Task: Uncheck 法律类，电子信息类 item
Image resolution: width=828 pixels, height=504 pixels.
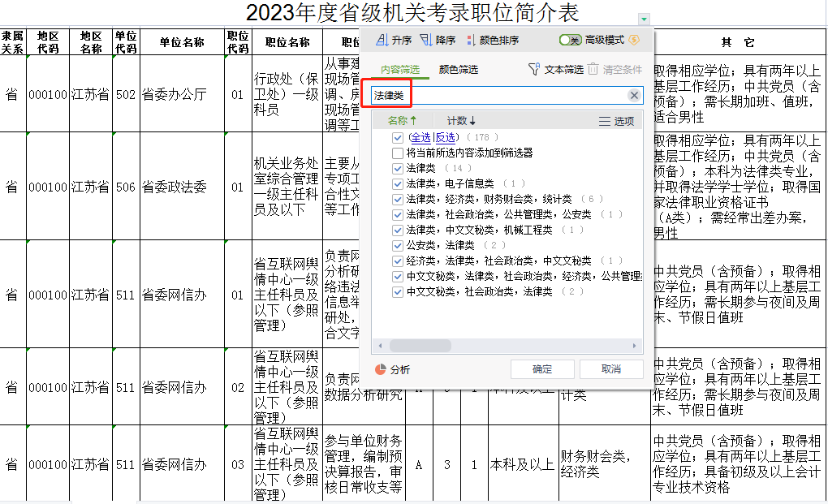Action: (x=398, y=184)
